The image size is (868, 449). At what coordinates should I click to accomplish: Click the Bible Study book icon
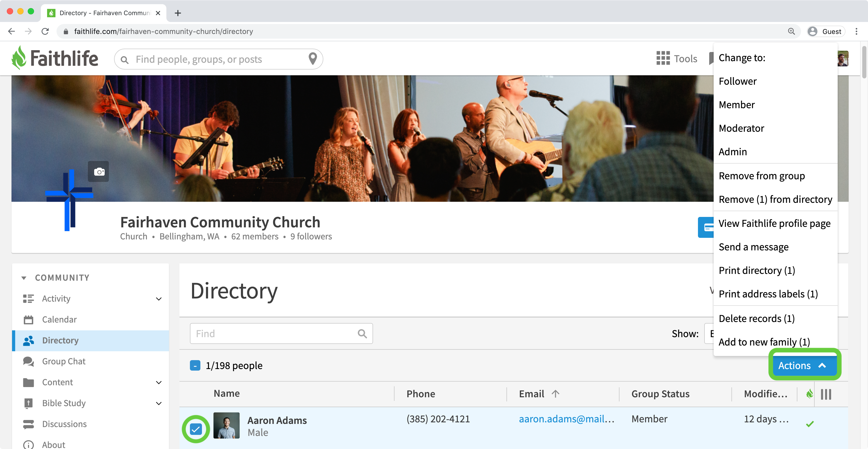pyautogui.click(x=29, y=403)
